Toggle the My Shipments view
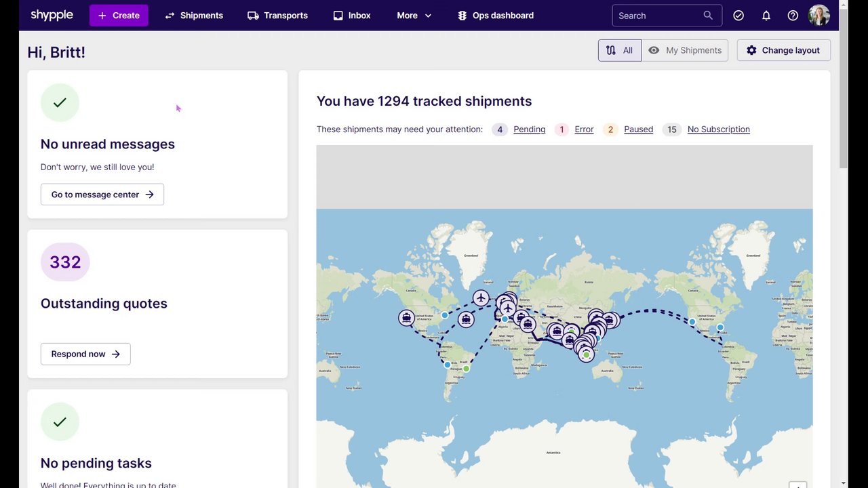 (685, 50)
